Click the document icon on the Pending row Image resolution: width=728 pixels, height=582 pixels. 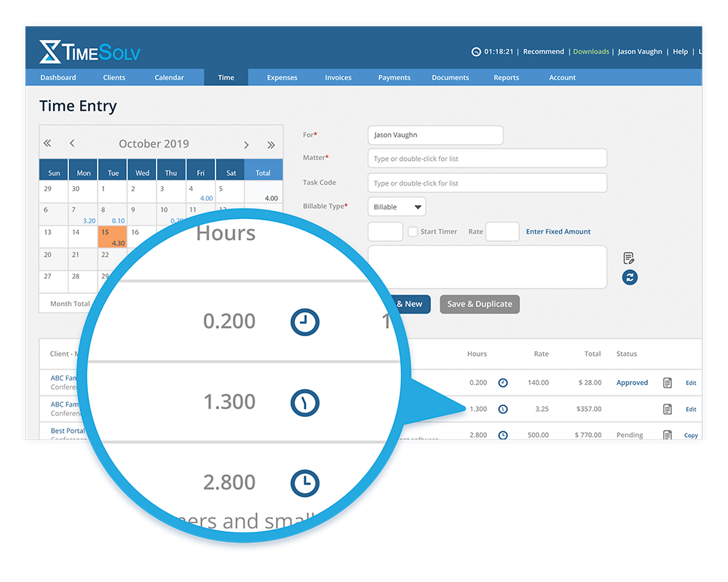[668, 434]
